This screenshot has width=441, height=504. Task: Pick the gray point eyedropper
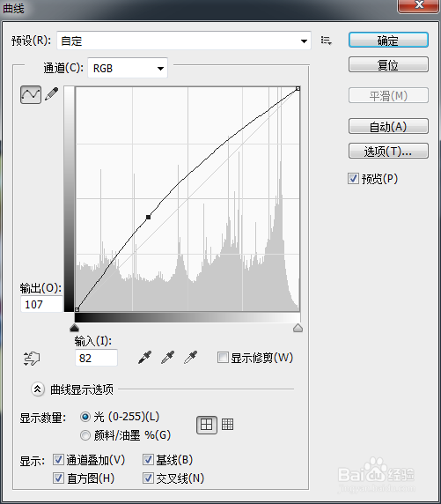(167, 357)
